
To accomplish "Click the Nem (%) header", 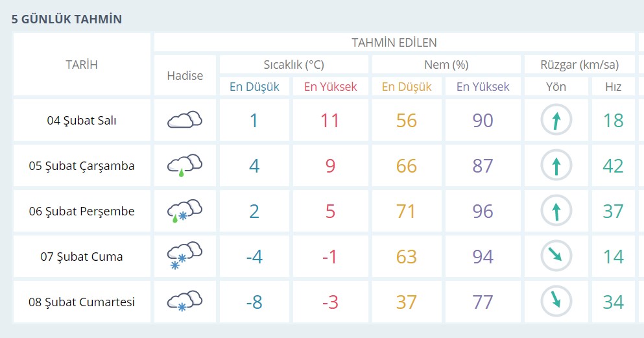I will coord(446,64).
